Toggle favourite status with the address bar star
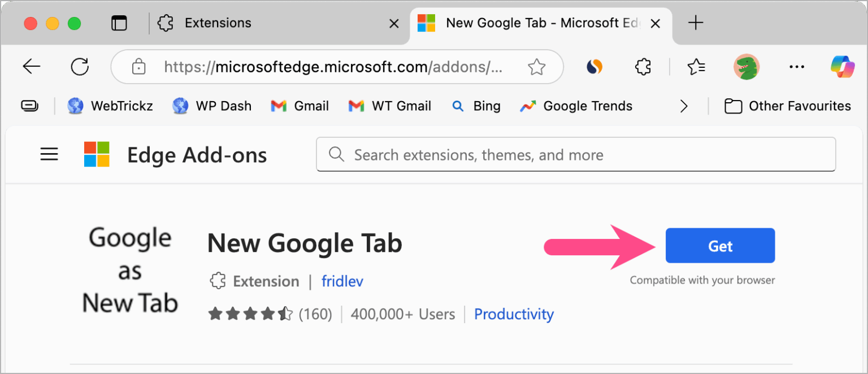Viewport: 868px width, 374px height. (537, 67)
